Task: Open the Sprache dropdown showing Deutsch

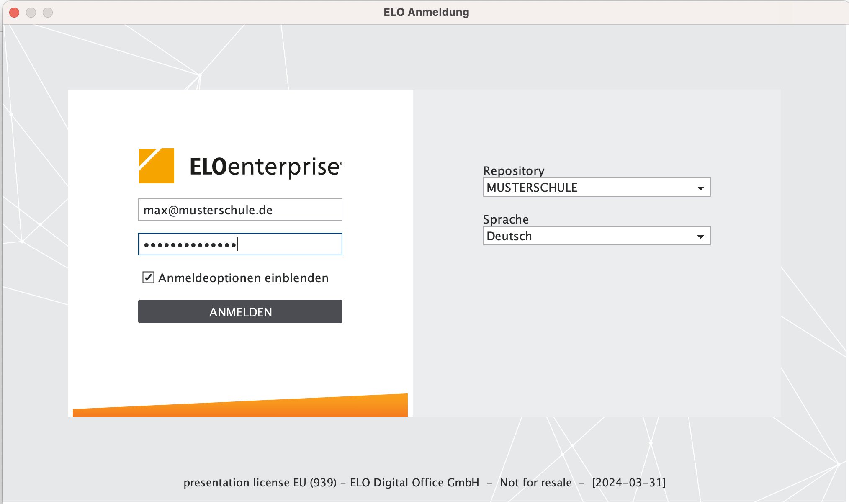Action: pos(589,236)
